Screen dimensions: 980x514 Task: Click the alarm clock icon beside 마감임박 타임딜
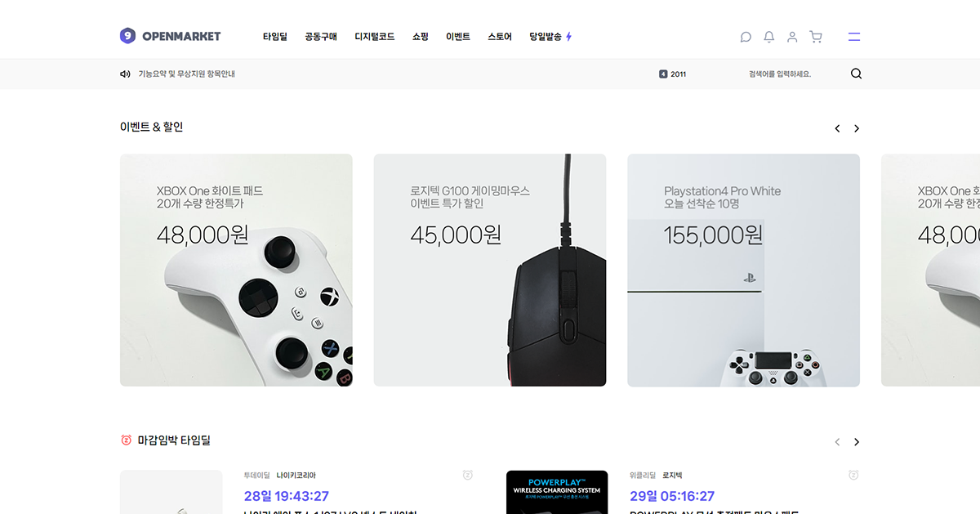pyautogui.click(x=126, y=440)
